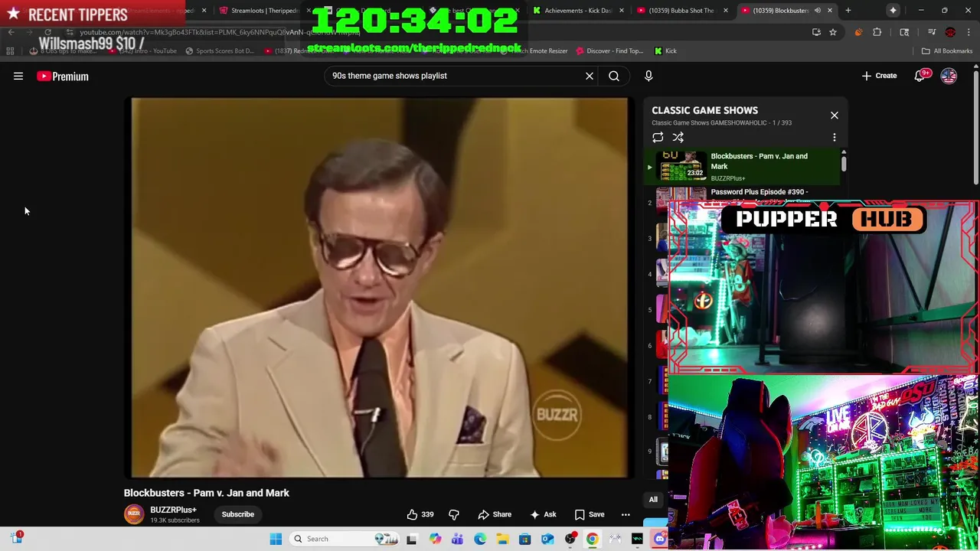Open a new browser tab
This screenshot has width=980, height=551.
coord(848,11)
